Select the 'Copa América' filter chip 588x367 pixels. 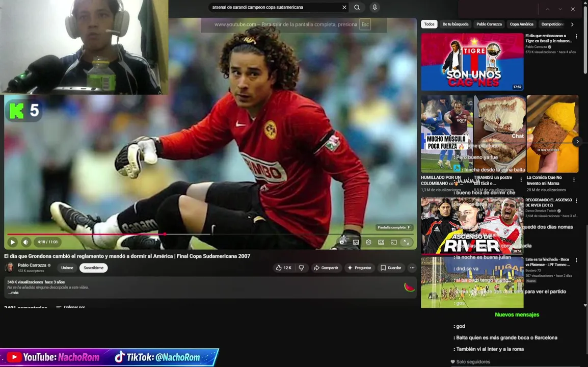point(521,24)
